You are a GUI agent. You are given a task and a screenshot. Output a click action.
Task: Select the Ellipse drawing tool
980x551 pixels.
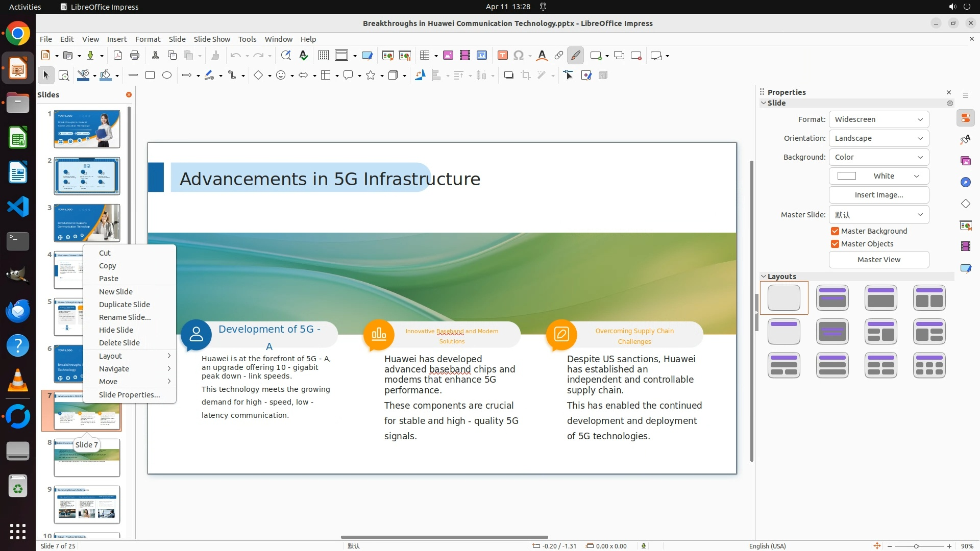(167, 76)
